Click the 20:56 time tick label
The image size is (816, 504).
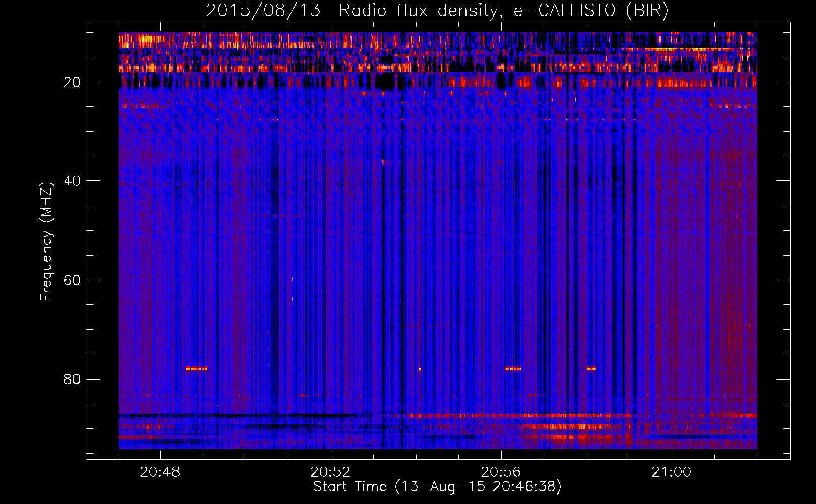click(x=501, y=472)
